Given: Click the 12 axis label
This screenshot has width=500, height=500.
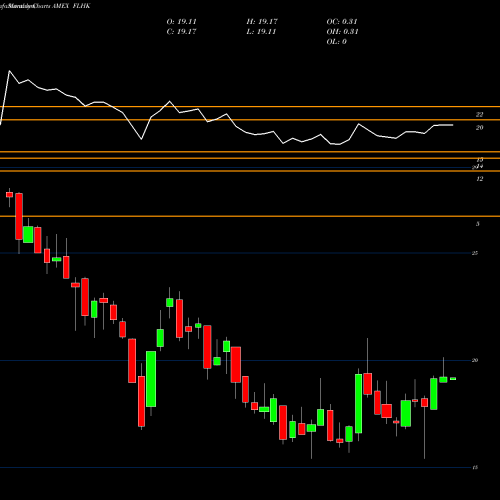Looking at the screenshot, I should (479, 179).
